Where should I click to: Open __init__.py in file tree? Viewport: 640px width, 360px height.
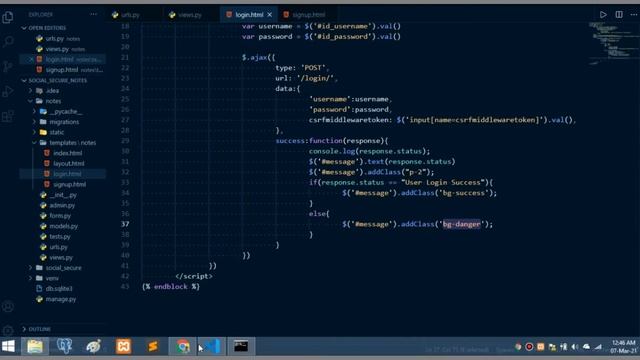tap(63, 195)
